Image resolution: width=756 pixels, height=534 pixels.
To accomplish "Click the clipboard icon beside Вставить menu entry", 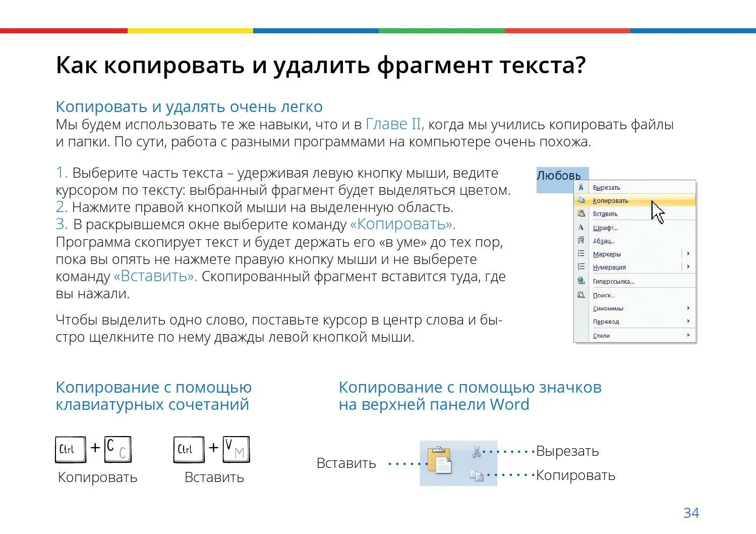I will [x=581, y=213].
